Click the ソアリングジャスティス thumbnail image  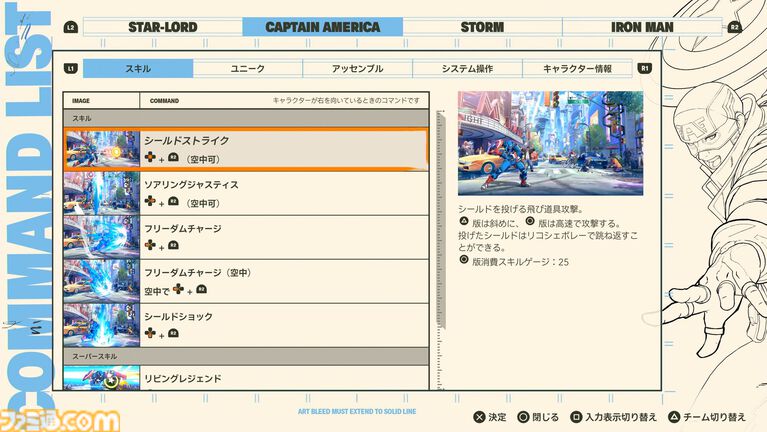[x=102, y=193]
